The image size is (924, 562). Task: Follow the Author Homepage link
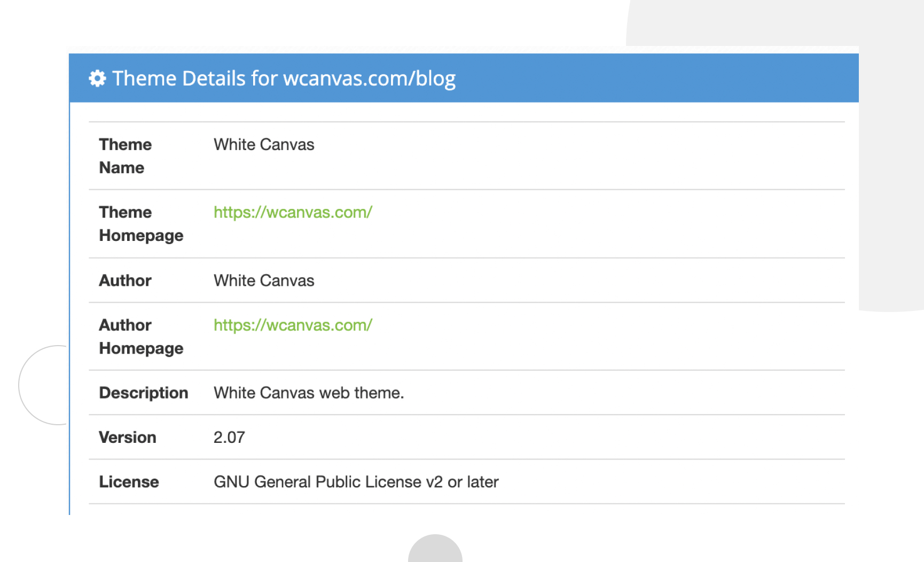point(293,325)
